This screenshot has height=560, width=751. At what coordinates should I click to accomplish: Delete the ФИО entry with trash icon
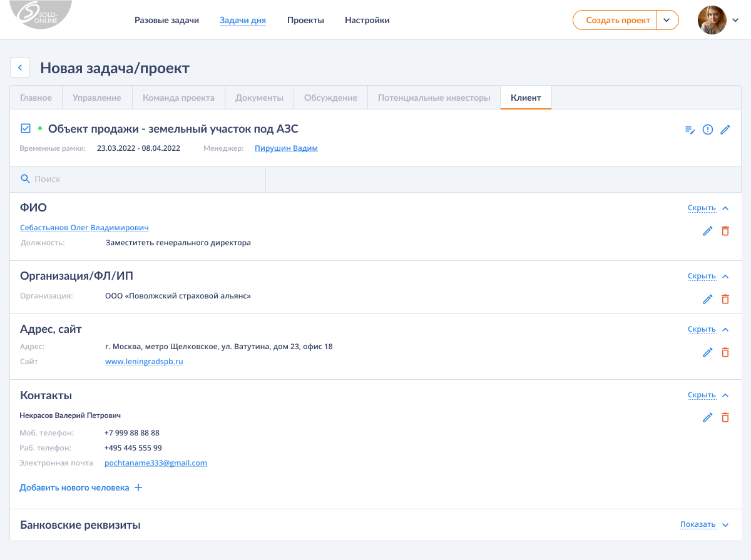pyautogui.click(x=725, y=231)
